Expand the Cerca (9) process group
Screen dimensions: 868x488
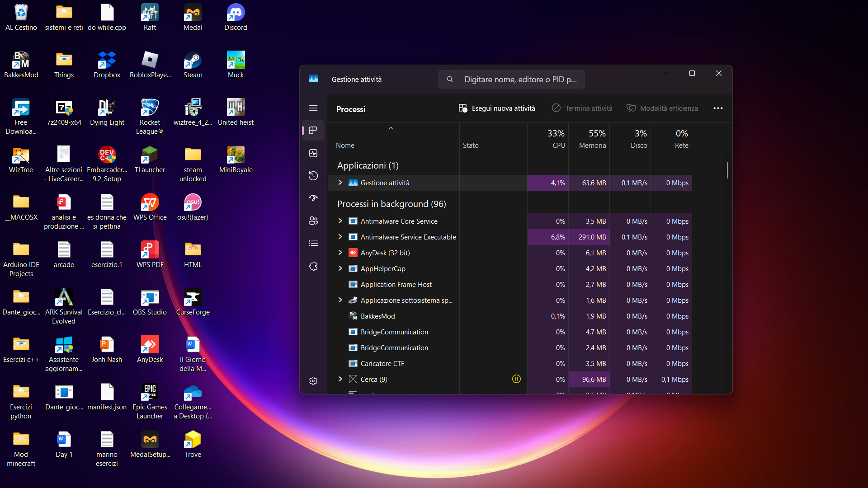(340, 379)
